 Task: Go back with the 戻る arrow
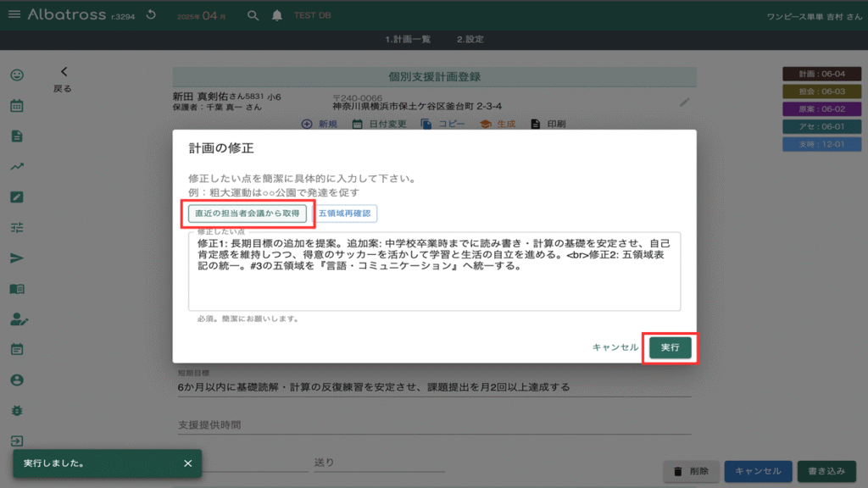coord(63,79)
